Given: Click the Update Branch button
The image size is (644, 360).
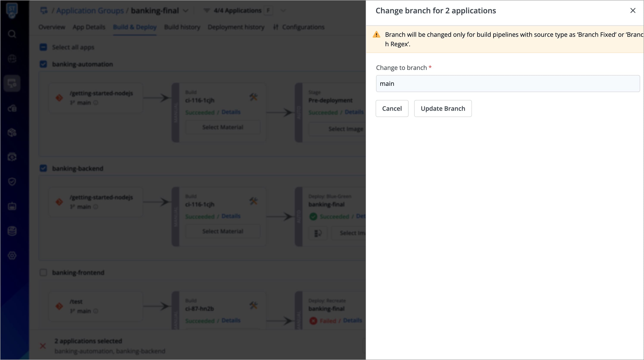Looking at the screenshot, I should click(443, 108).
